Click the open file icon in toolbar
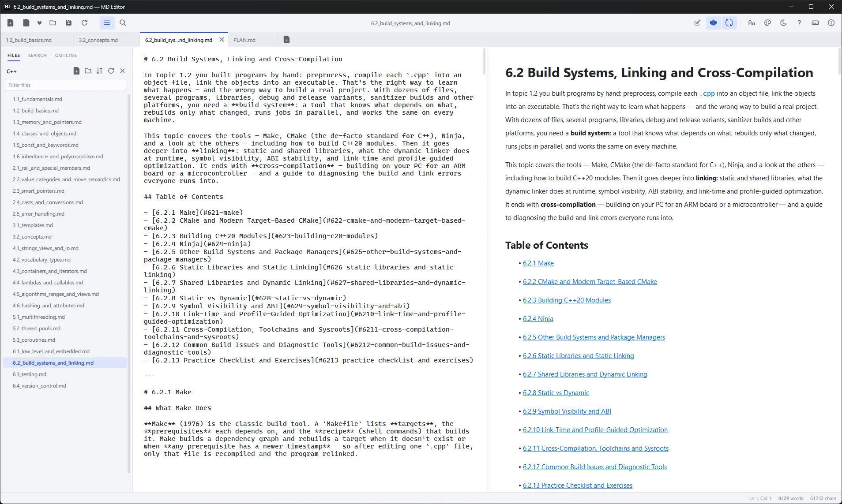This screenshot has width=842, height=504. click(26, 23)
